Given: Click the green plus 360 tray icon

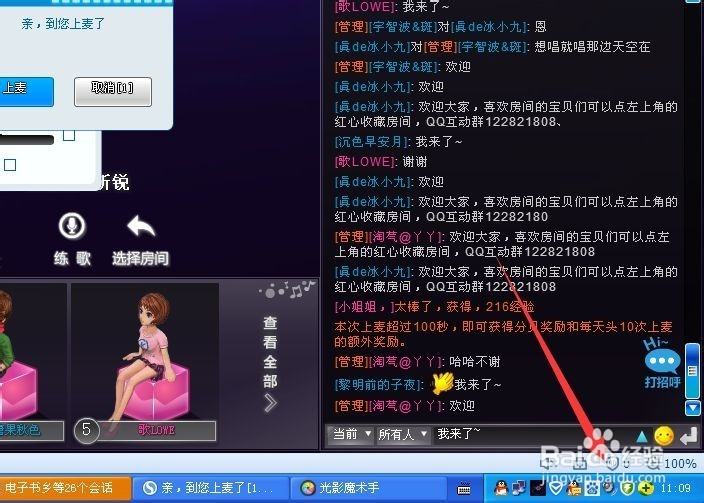Looking at the screenshot, I should tap(645, 488).
